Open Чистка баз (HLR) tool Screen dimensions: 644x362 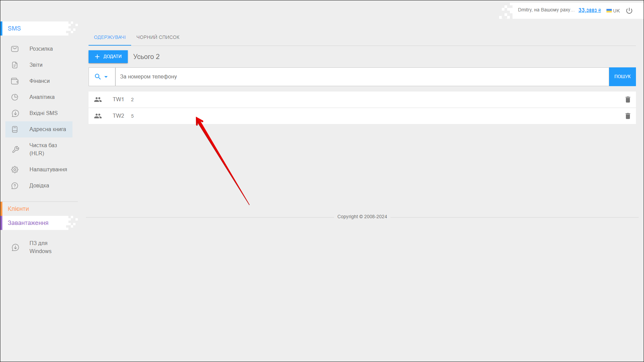coord(43,149)
